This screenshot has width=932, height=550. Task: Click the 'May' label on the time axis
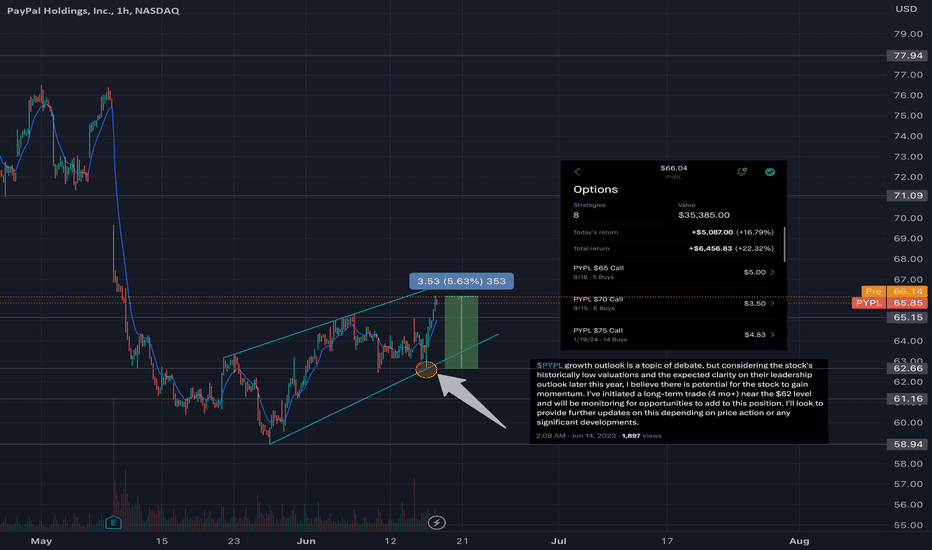point(41,541)
